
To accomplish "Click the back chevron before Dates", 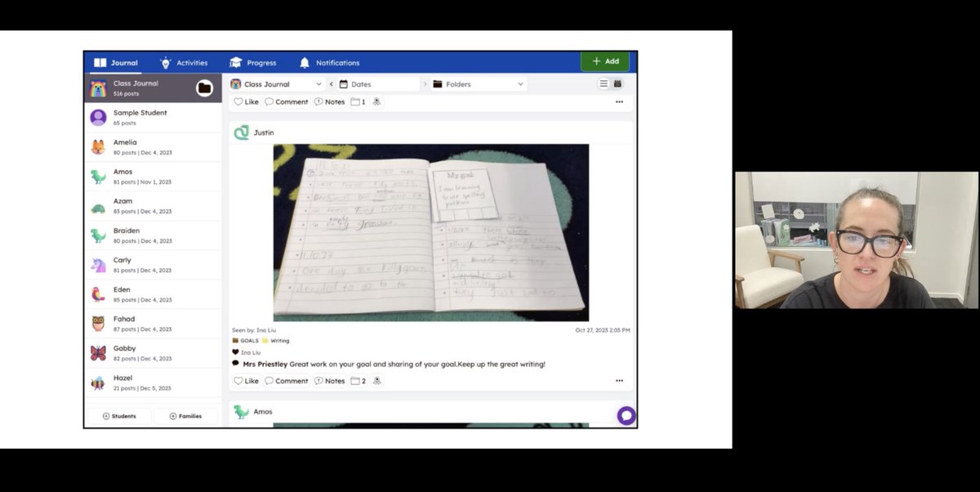I will pyautogui.click(x=332, y=84).
